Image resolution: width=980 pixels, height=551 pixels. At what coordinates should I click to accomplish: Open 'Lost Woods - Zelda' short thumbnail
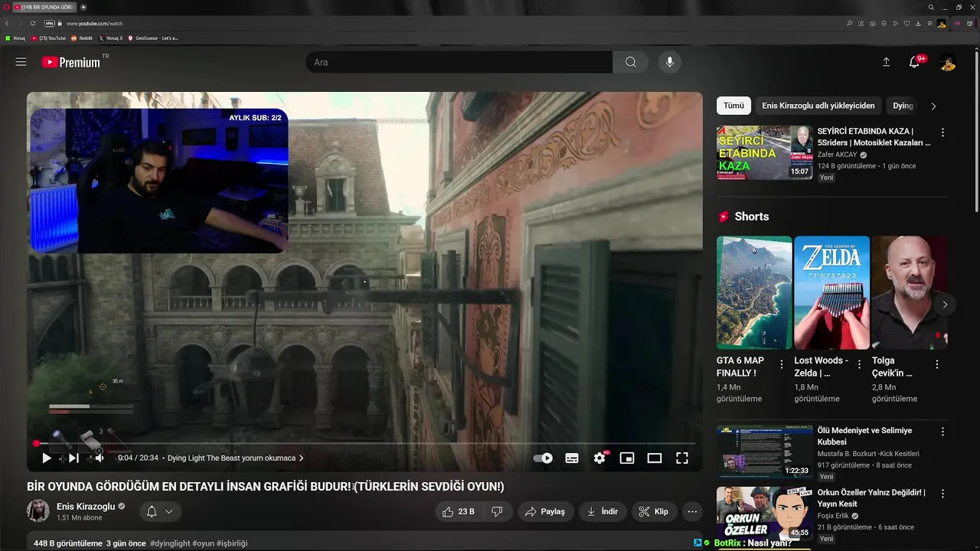pos(831,292)
